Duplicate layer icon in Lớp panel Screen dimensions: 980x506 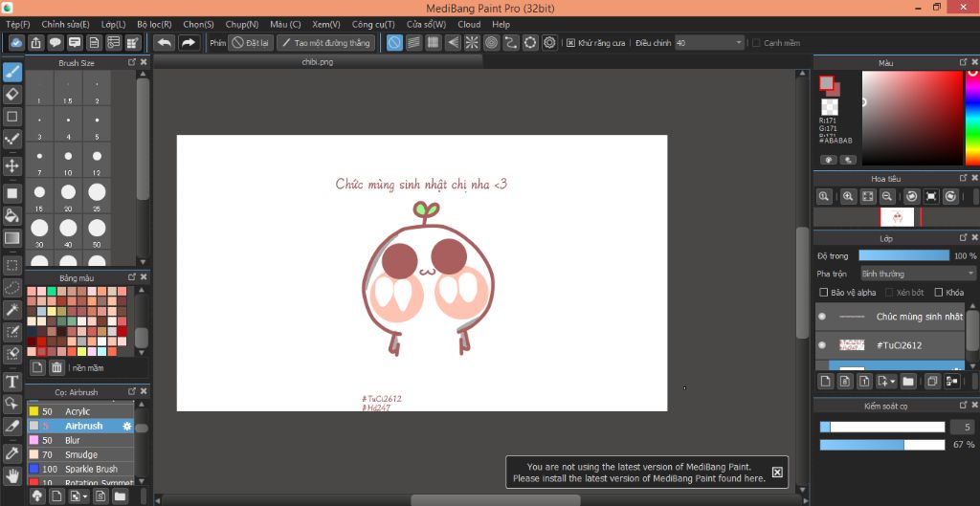pos(932,381)
